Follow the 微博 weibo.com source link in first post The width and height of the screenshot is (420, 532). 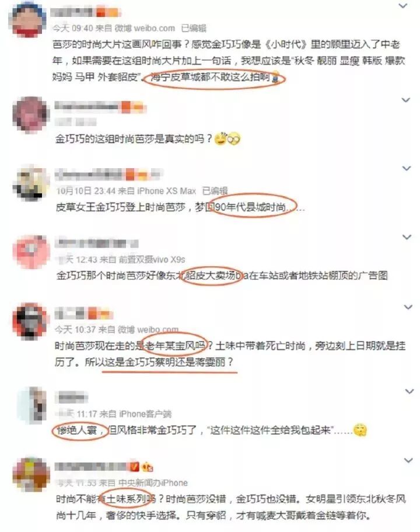click(x=145, y=28)
